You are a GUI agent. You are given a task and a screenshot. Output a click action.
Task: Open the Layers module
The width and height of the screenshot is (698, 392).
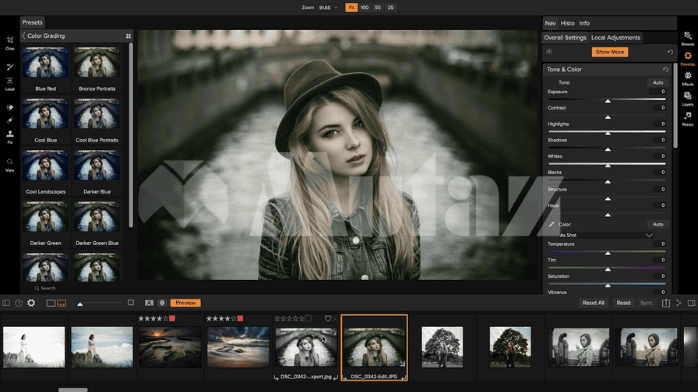[x=687, y=98]
